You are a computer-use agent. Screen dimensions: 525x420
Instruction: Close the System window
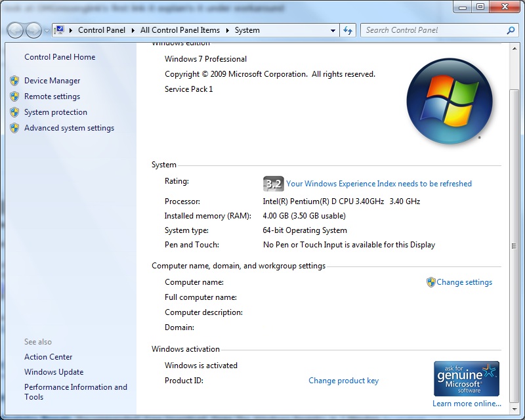505,7
